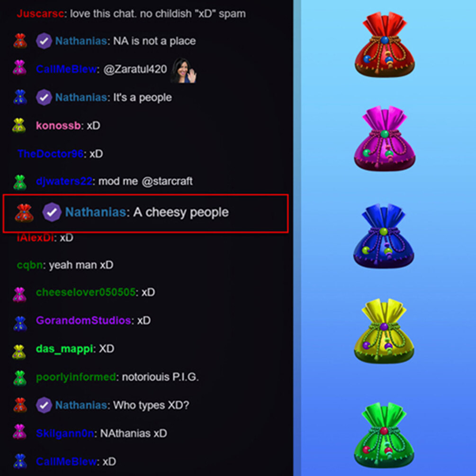Click the large yellow loot bag
This screenshot has width=476, height=476.
tap(384, 331)
